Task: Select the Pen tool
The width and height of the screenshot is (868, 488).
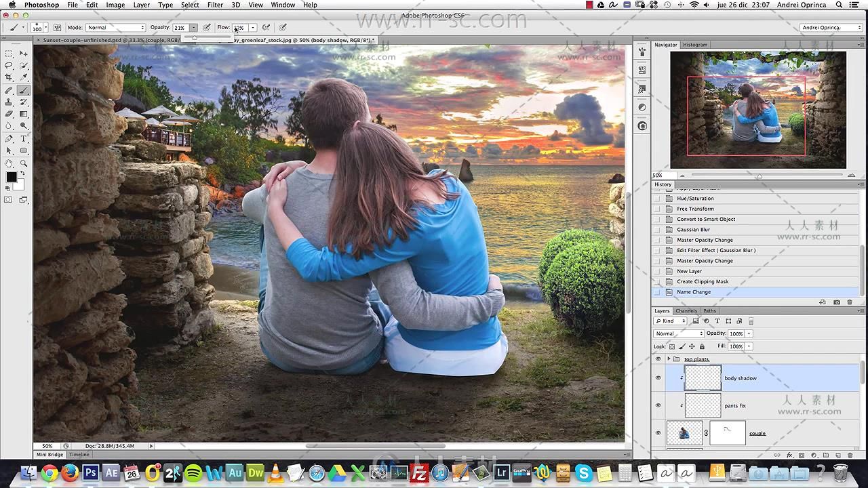Action: 9,138
